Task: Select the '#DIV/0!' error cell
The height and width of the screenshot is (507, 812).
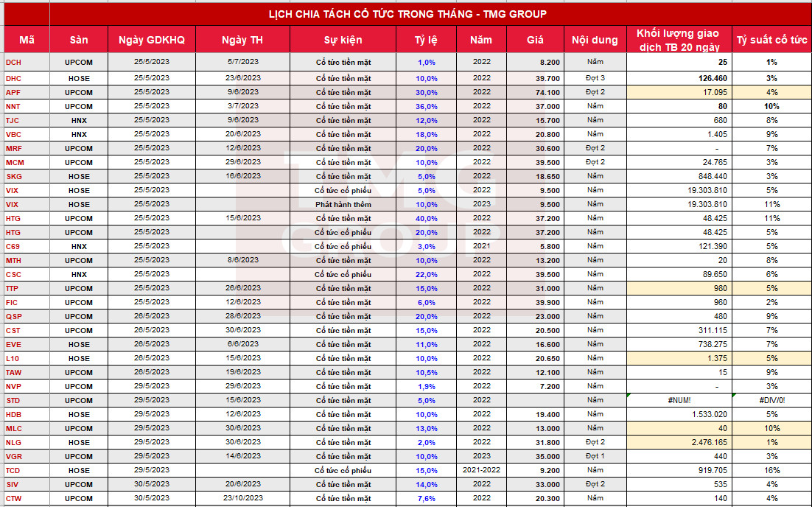Action: point(771,400)
